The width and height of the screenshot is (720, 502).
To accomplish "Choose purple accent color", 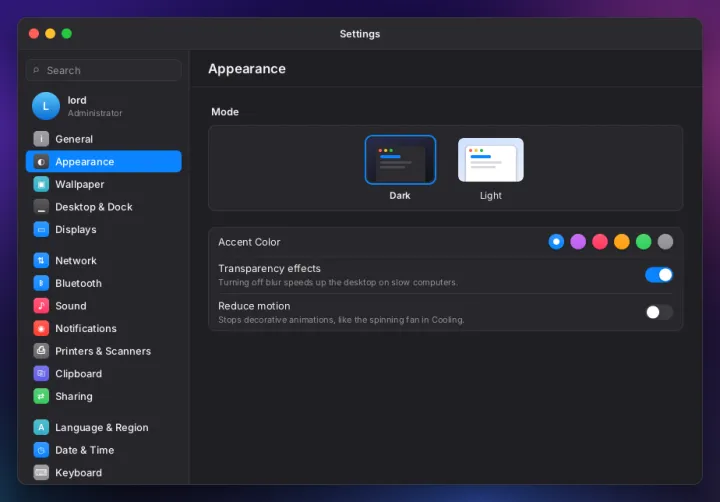I will click(578, 242).
